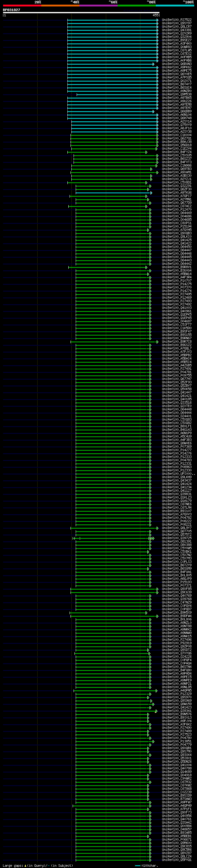Viewport: 197px width, 868px height.
Task: Select the UniRef100_C6TEX2 label
Action: click(176, 54)
